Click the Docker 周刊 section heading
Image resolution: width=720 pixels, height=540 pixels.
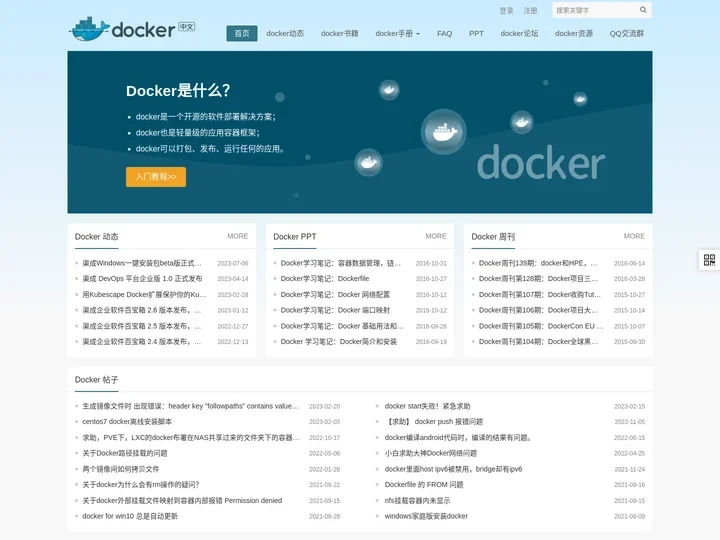click(493, 236)
